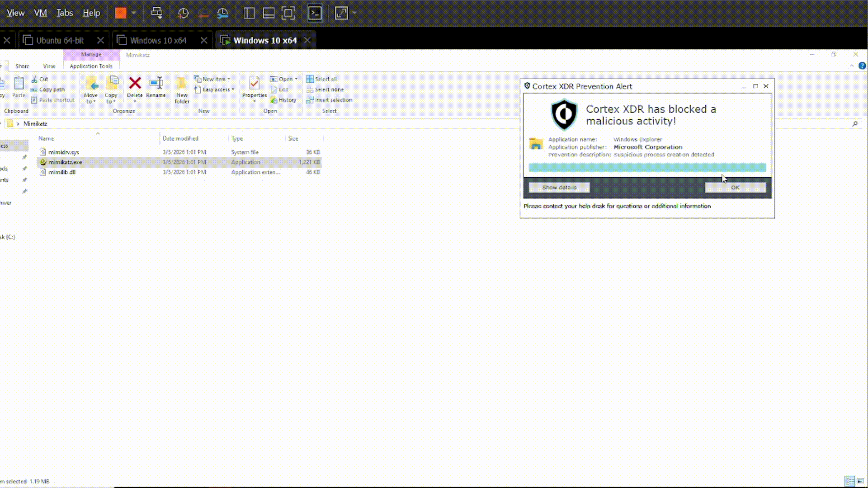Viewport: 868px width, 488px height.
Task: Open Explorer help question mark icon
Action: (862, 66)
